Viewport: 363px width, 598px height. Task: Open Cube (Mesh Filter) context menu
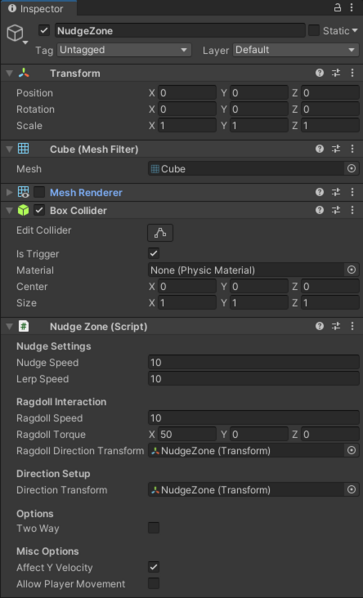(352, 149)
